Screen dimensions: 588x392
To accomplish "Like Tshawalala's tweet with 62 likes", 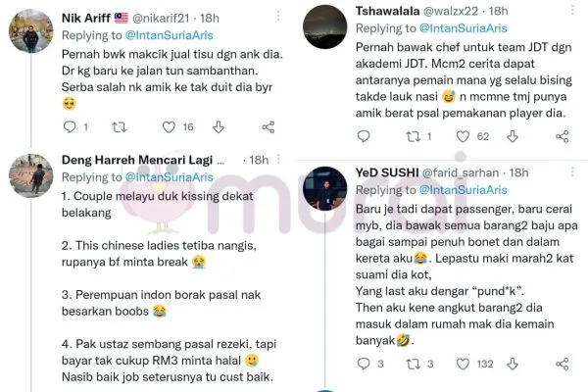I will (463, 136).
